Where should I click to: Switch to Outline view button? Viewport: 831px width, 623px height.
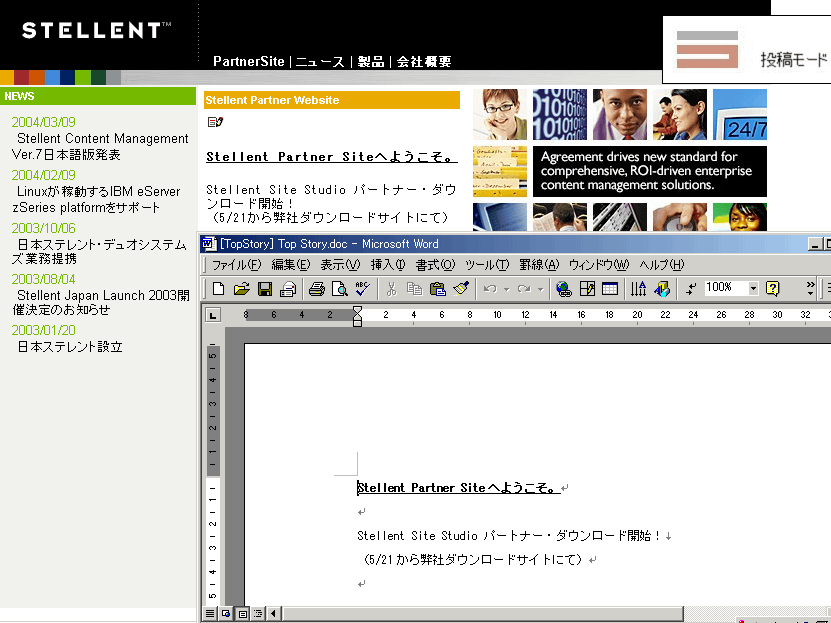click(x=258, y=613)
